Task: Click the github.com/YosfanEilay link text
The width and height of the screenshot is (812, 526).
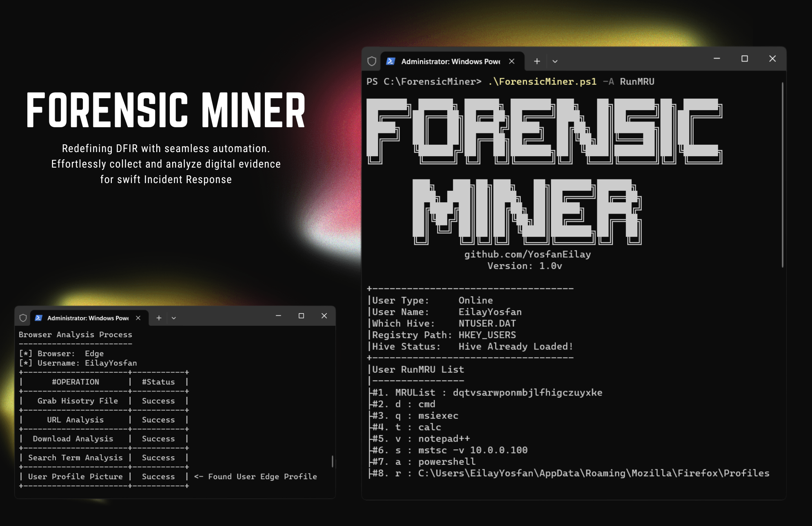Action: pos(528,254)
